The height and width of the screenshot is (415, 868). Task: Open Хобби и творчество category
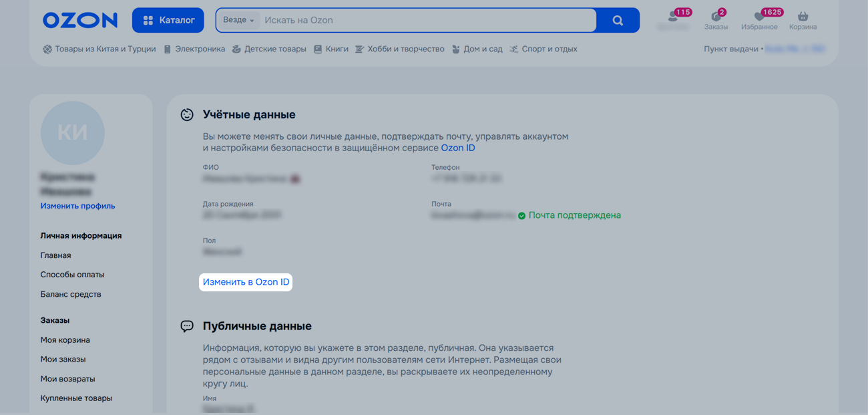click(x=400, y=49)
